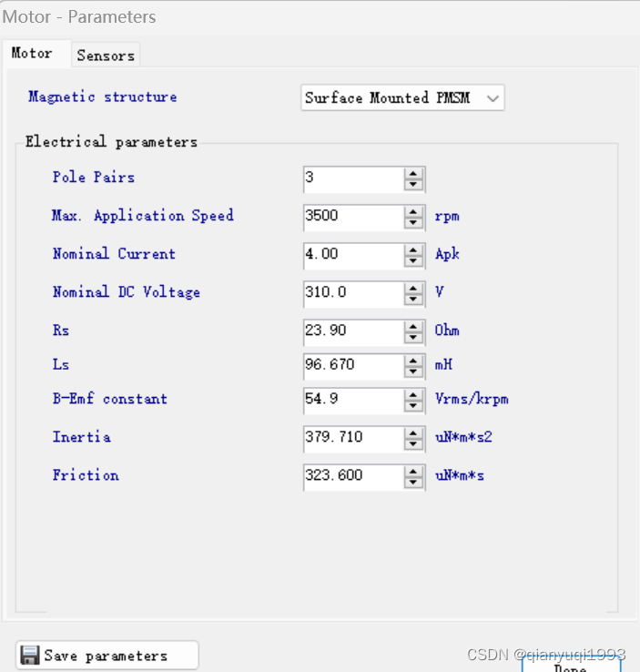Click the Rs value field
This screenshot has width=640, height=672.
[353, 331]
